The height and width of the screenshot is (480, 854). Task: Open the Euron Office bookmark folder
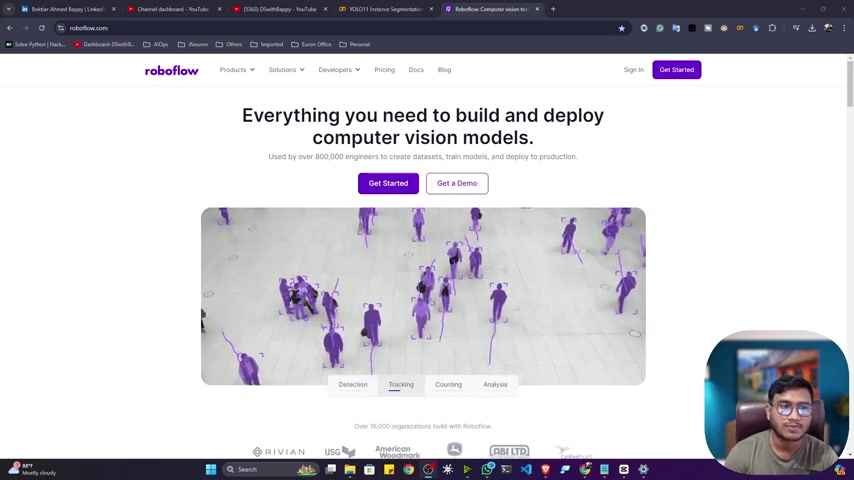pyautogui.click(x=311, y=44)
